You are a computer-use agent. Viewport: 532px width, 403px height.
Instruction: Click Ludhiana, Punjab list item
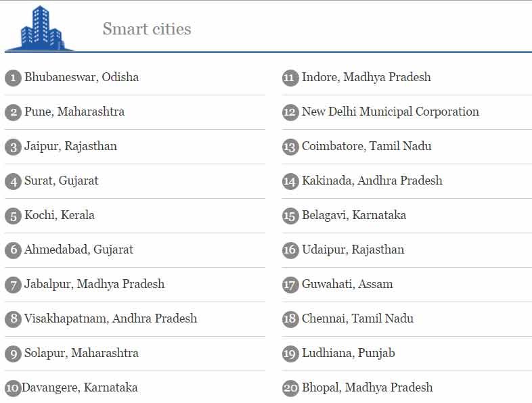[349, 353]
